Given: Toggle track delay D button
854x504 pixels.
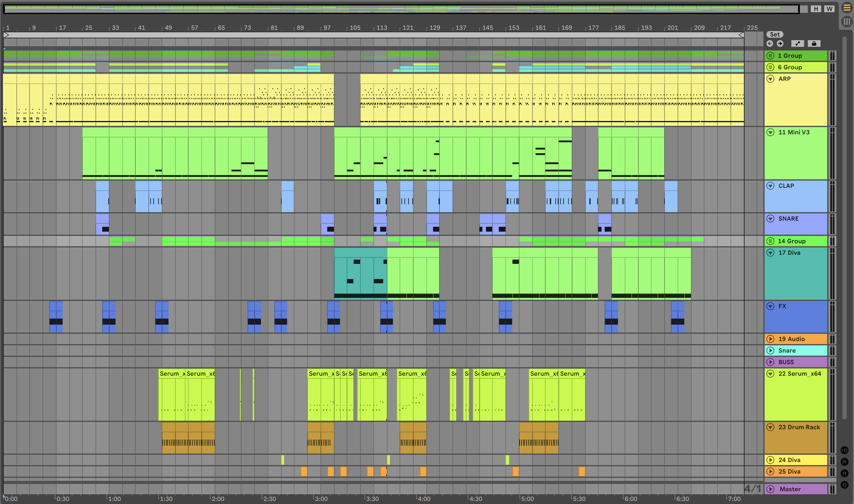Looking at the screenshot, I should (x=845, y=485).
